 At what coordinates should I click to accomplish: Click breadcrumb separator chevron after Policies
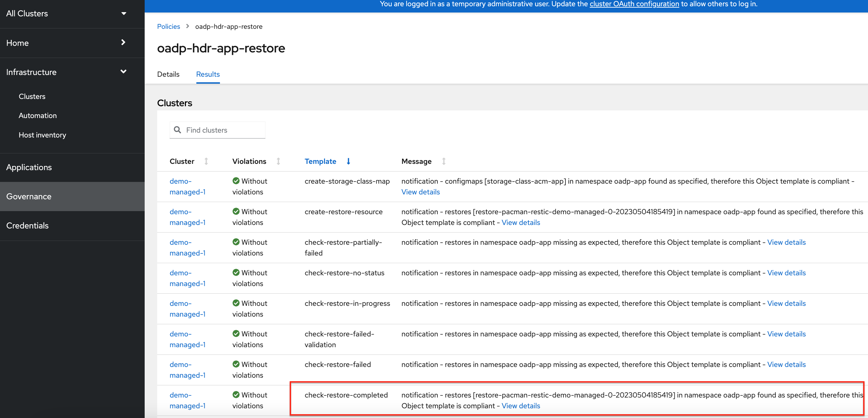point(188,26)
